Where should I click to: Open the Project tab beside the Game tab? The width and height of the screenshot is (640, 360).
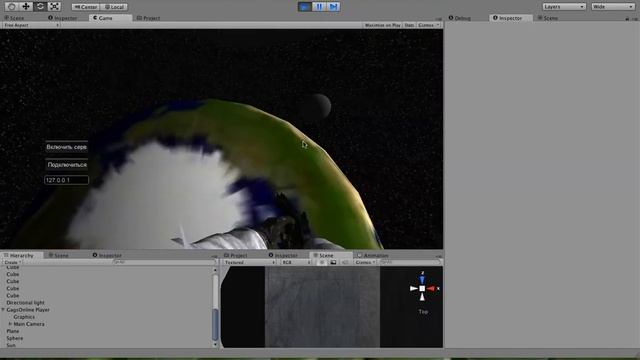(149, 18)
